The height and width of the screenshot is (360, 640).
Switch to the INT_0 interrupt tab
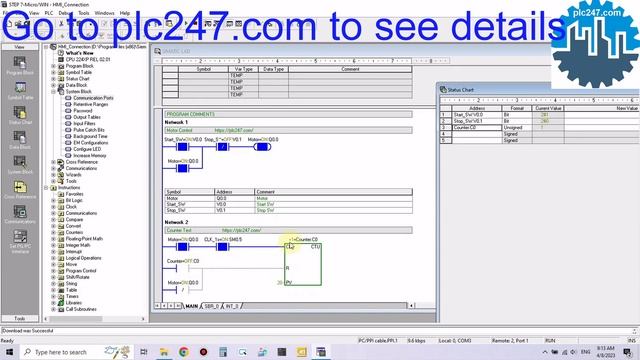[x=232, y=306]
